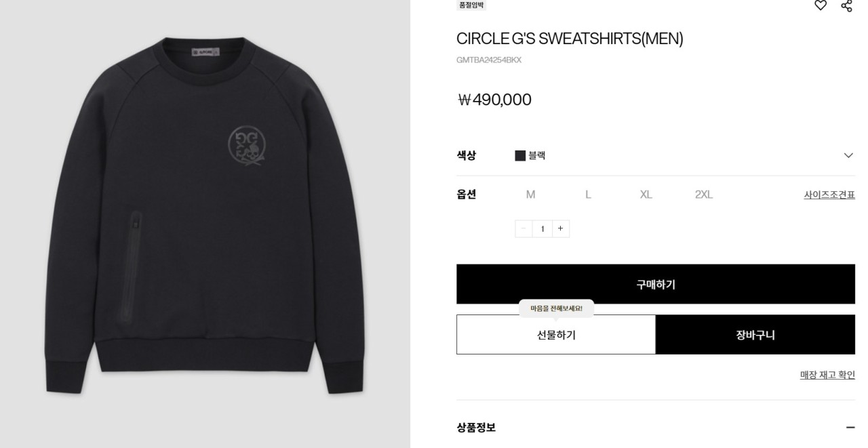Select the black 블랙 color swatch
Image resolution: width=868 pixels, height=448 pixels.
click(x=520, y=155)
